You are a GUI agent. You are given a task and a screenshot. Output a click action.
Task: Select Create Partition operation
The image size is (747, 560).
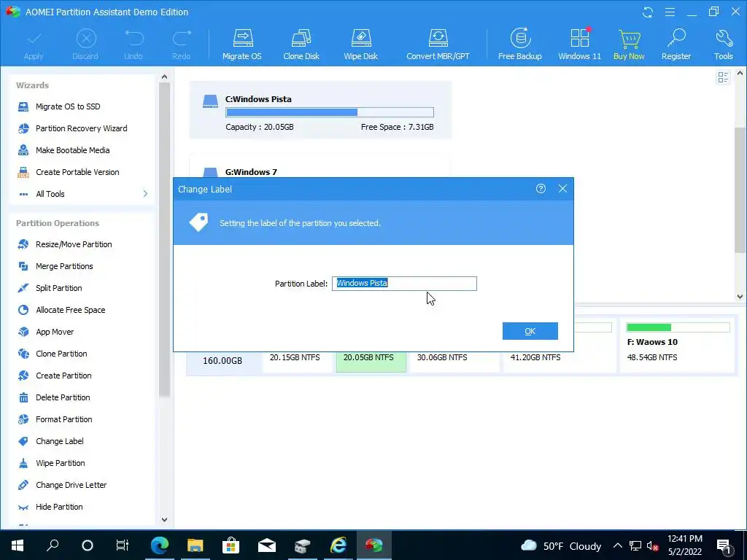pos(63,376)
